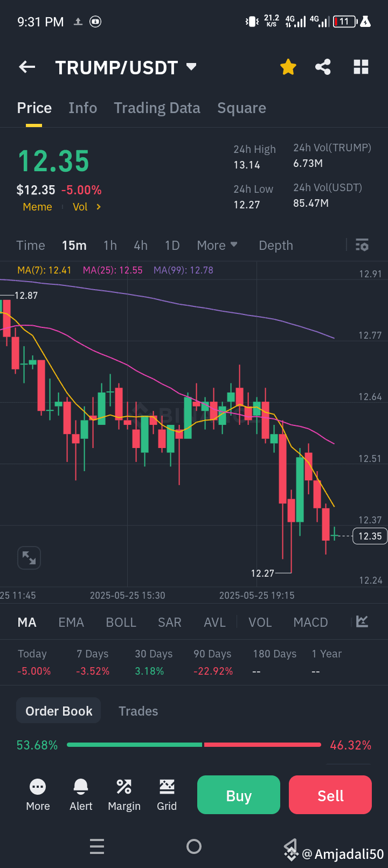Tap the Android home circle button
This screenshot has width=388, height=868.
tap(194, 846)
